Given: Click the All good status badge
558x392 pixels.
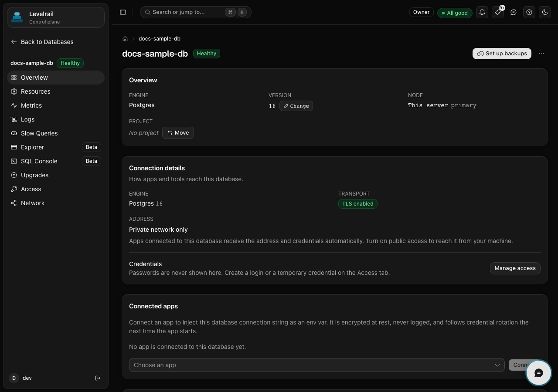Looking at the screenshot, I should tap(455, 13).
